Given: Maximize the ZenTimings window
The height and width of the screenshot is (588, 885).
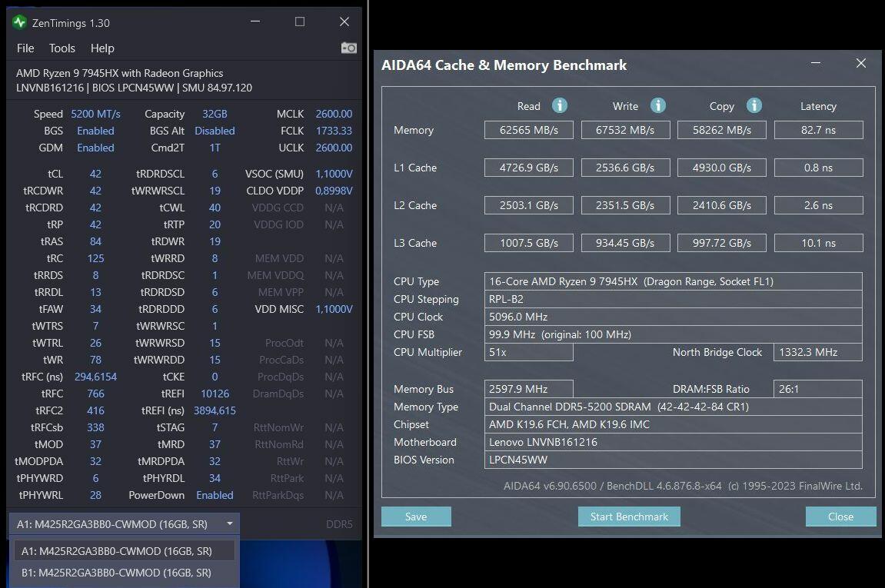Looking at the screenshot, I should click(x=300, y=22).
